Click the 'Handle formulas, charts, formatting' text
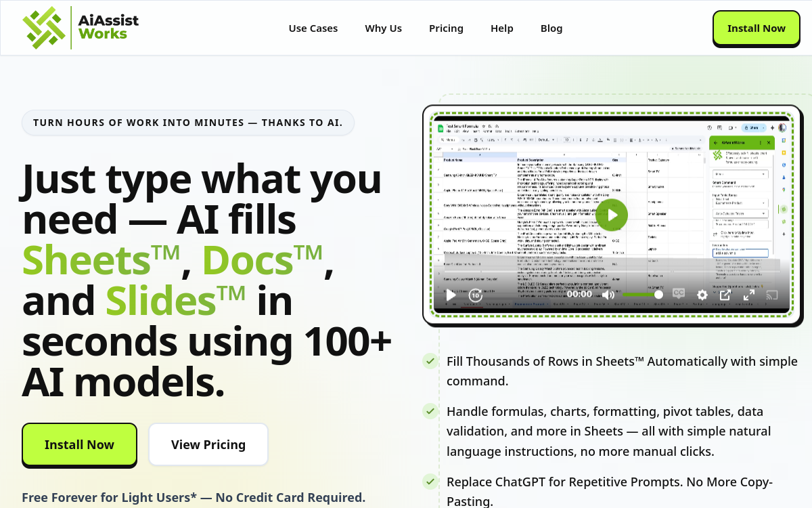Screen dimensions: 812x508 click(x=609, y=431)
